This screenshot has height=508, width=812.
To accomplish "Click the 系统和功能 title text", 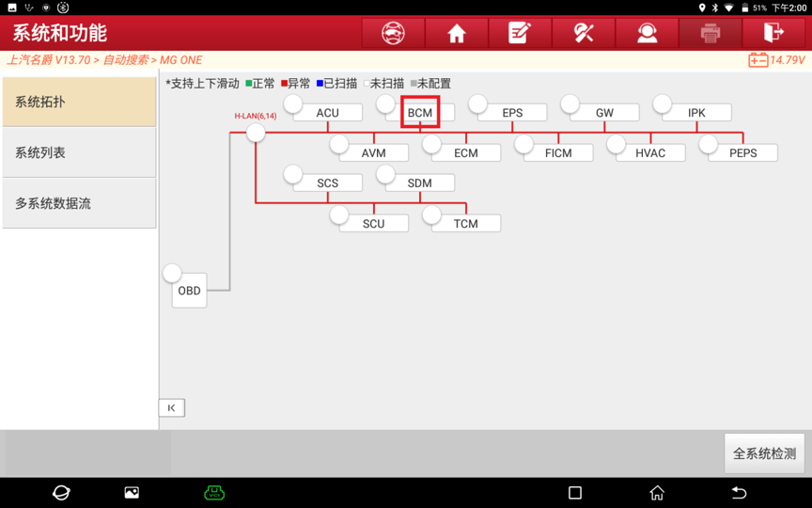I will coord(59,33).
